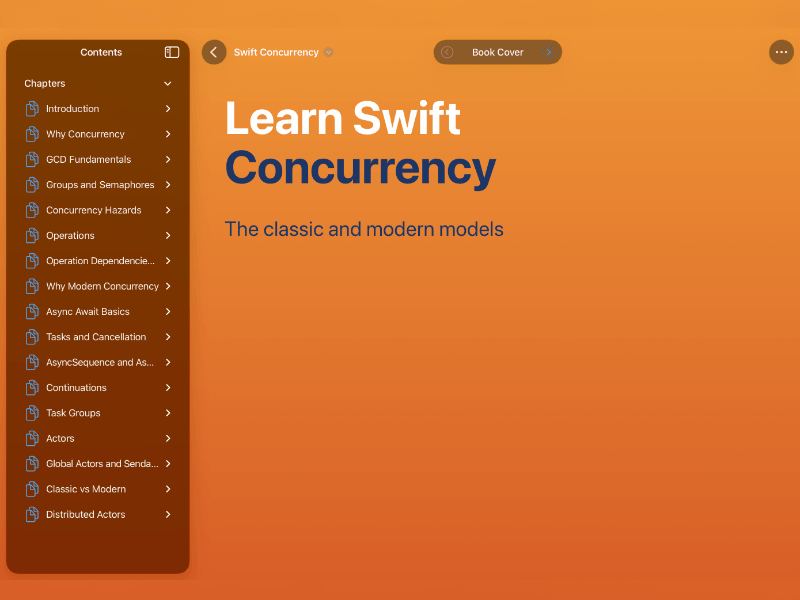Expand the Distributed Actors chevron
This screenshot has height=600, width=800.
click(x=168, y=514)
